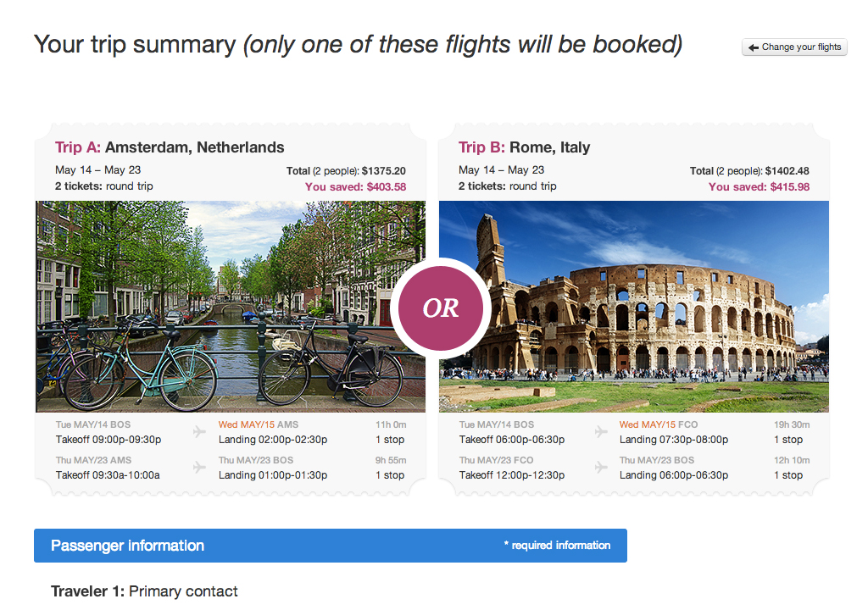
Task: Click the Passenger information header bar
Action: pyautogui.click(x=331, y=546)
